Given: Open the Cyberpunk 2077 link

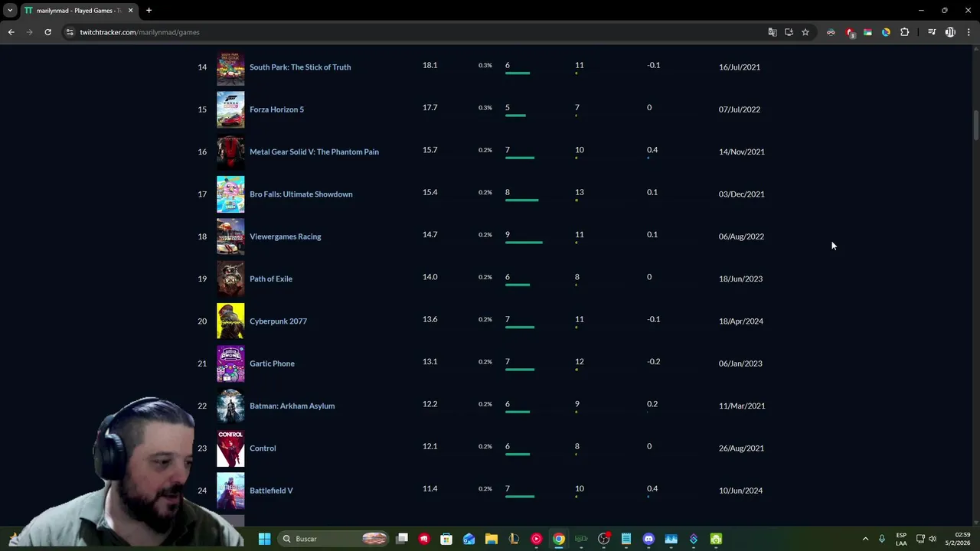Looking at the screenshot, I should [x=278, y=321].
